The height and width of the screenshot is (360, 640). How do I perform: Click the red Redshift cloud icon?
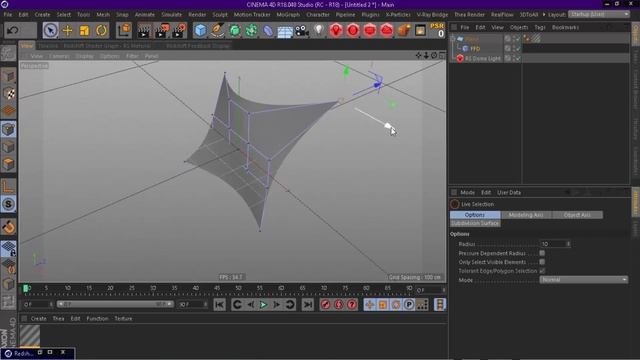(x=387, y=30)
